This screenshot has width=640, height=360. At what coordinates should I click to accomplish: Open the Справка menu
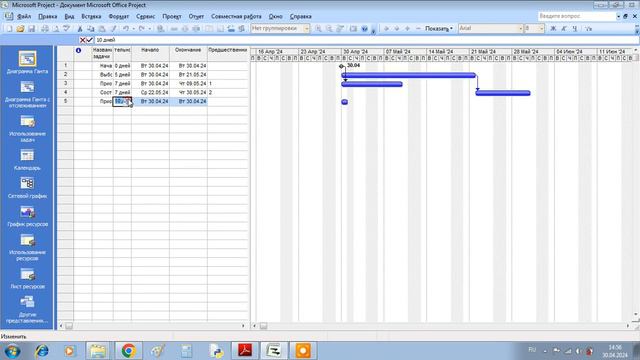[300, 16]
